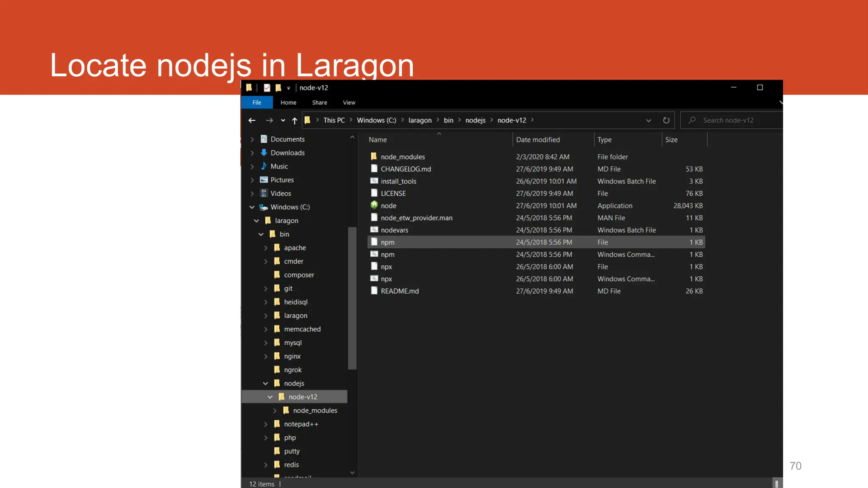Viewport: 868px width, 488px height.
Task: Select the node application icon
Action: click(x=374, y=205)
